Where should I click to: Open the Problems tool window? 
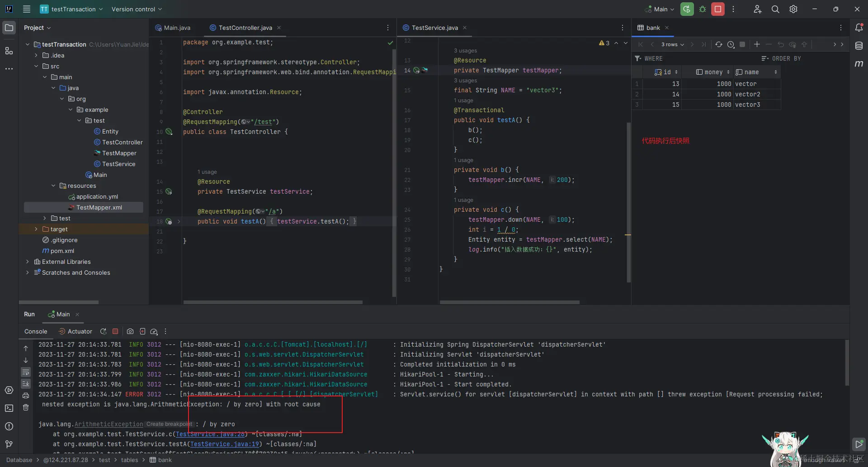[x=9, y=426]
